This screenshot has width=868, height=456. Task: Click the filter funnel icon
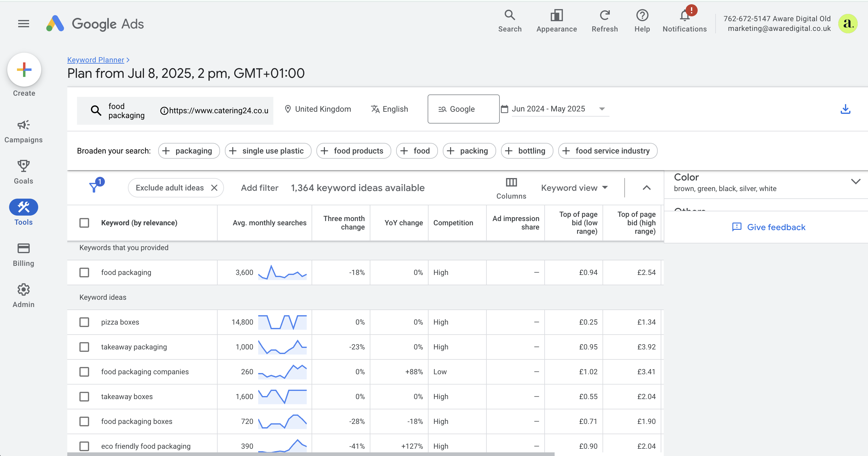[94, 187]
